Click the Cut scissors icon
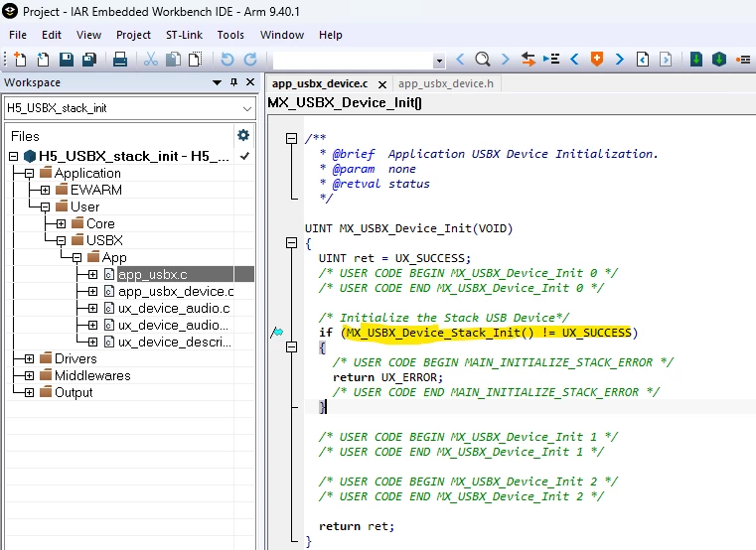 coord(151,59)
